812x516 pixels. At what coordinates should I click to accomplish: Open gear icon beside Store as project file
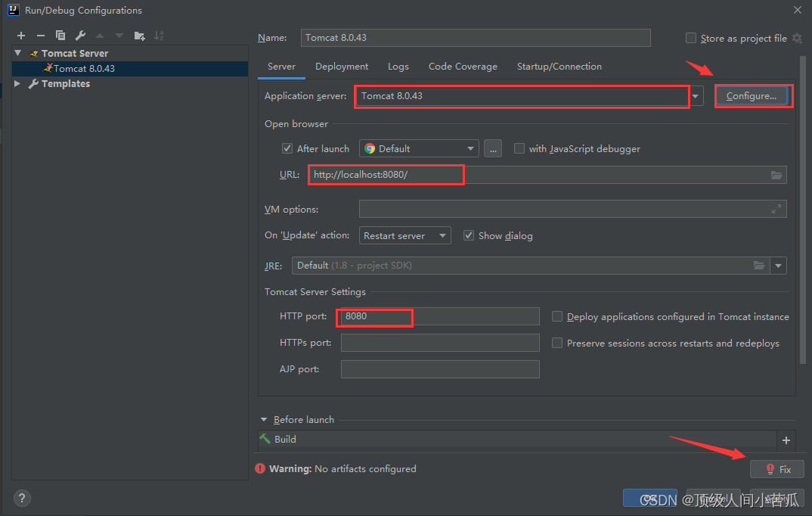click(798, 39)
